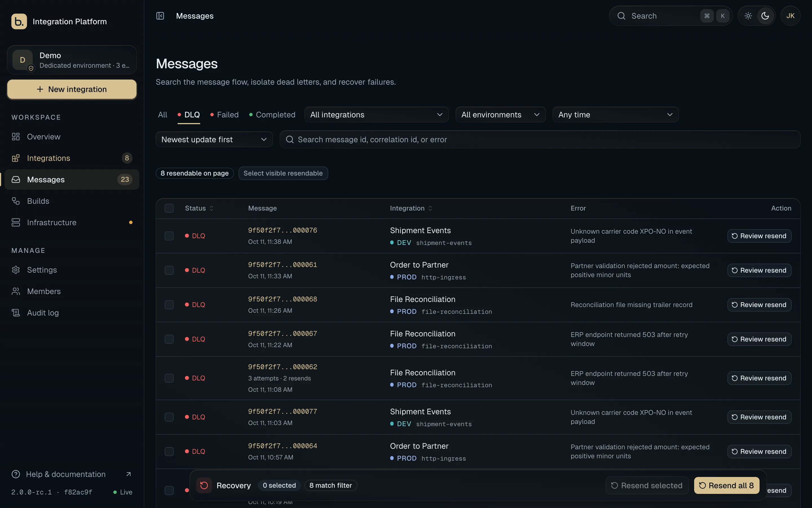Check the row for message 9f50f2f7...000076

point(169,236)
